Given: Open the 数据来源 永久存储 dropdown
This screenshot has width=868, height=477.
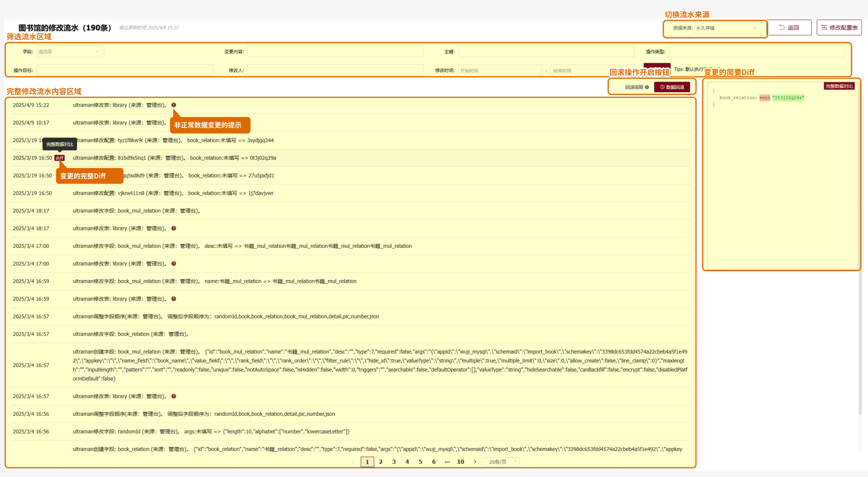Looking at the screenshot, I should (728, 28).
